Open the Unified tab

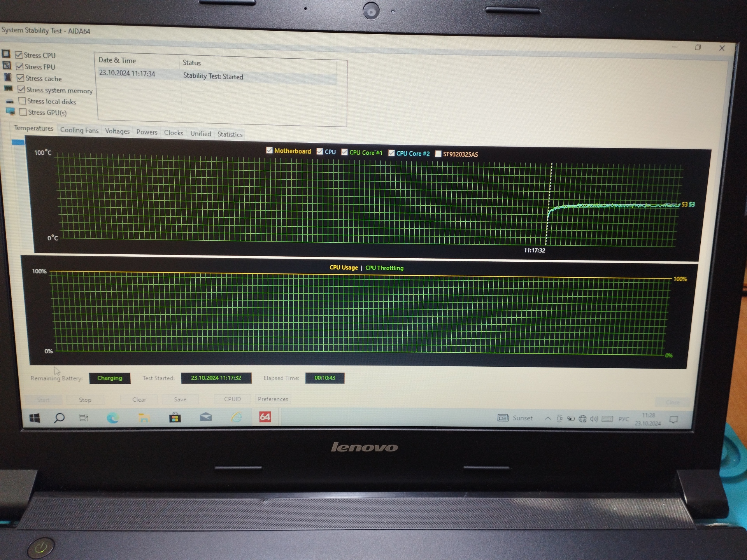click(x=200, y=134)
